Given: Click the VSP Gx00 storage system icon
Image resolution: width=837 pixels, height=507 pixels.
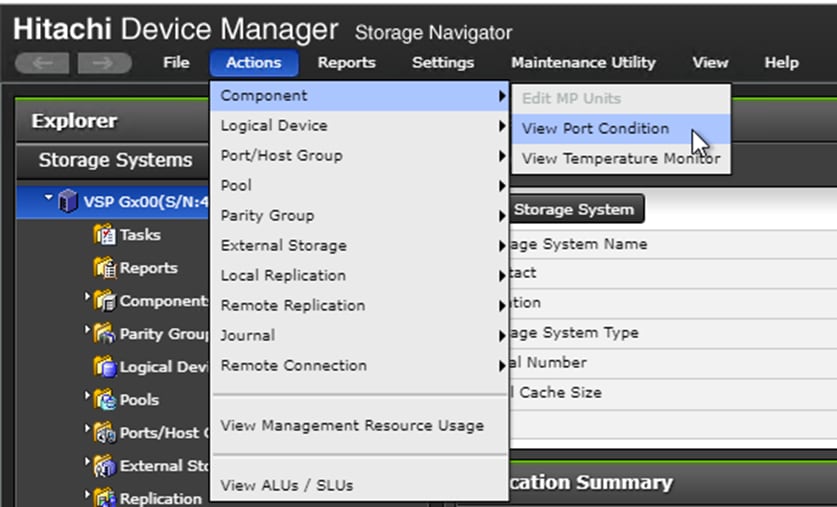Looking at the screenshot, I should [68, 202].
